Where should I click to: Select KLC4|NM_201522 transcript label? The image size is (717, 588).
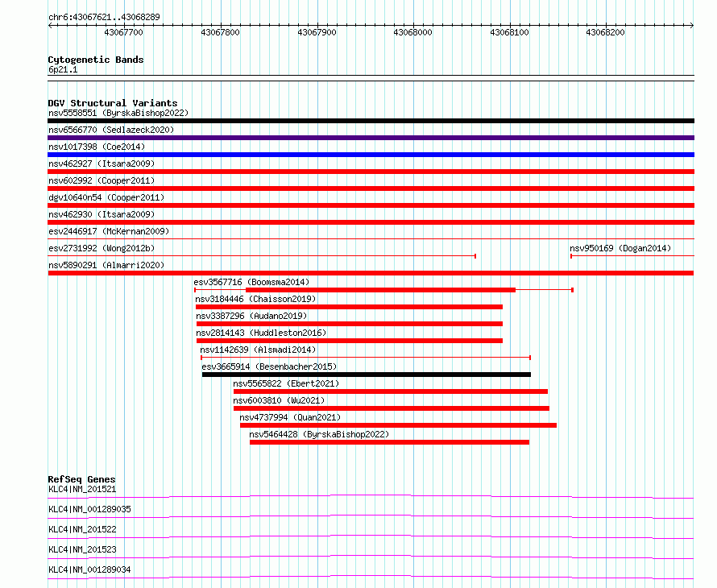point(82,529)
